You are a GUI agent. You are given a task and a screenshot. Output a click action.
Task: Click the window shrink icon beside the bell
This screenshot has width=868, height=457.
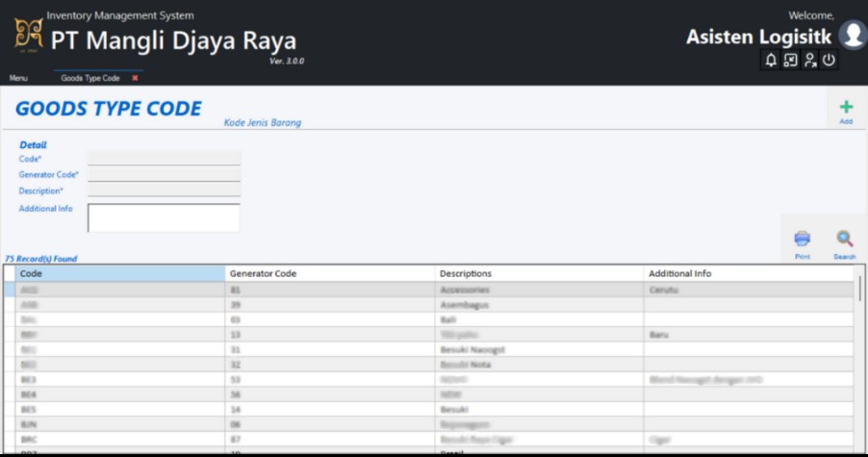(x=790, y=61)
